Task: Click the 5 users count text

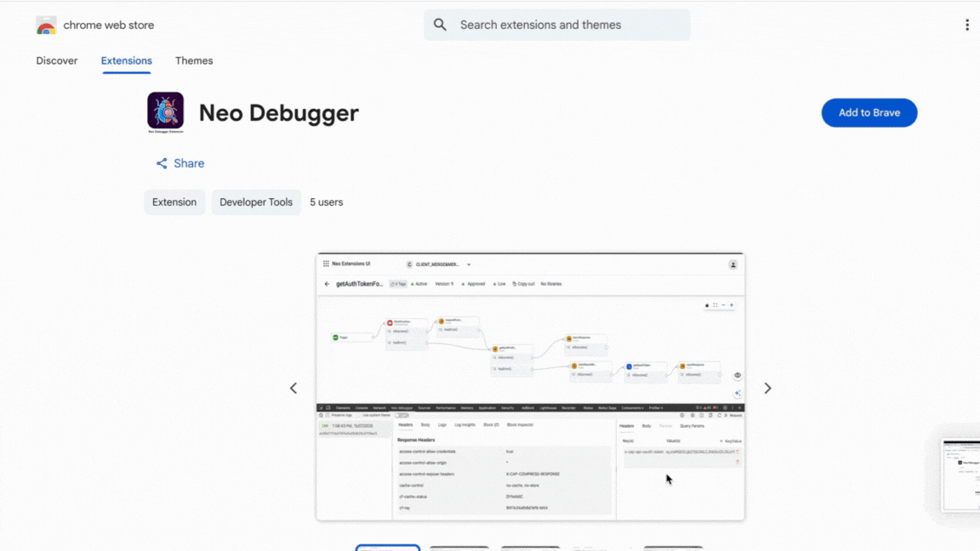Action: pos(327,202)
